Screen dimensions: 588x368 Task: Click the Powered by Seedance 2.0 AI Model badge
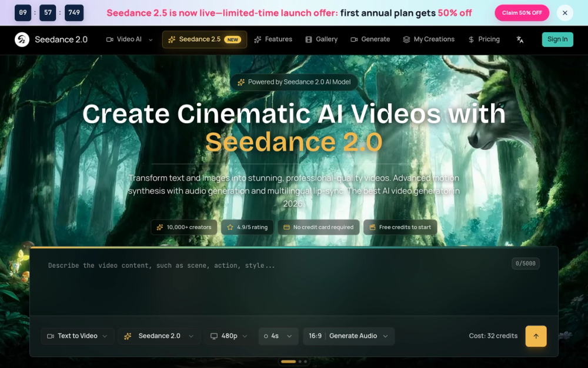pyautogui.click(x=293, y=82)
